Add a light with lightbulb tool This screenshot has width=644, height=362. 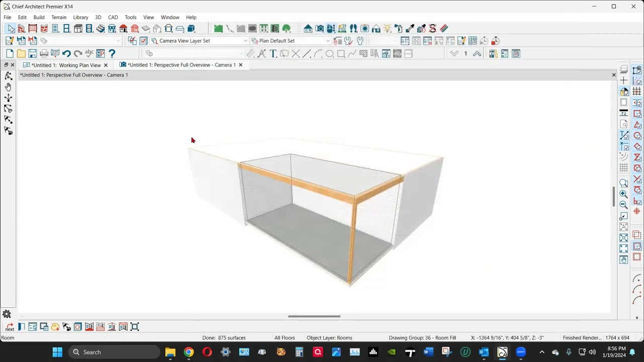click(x=387, y=29)
